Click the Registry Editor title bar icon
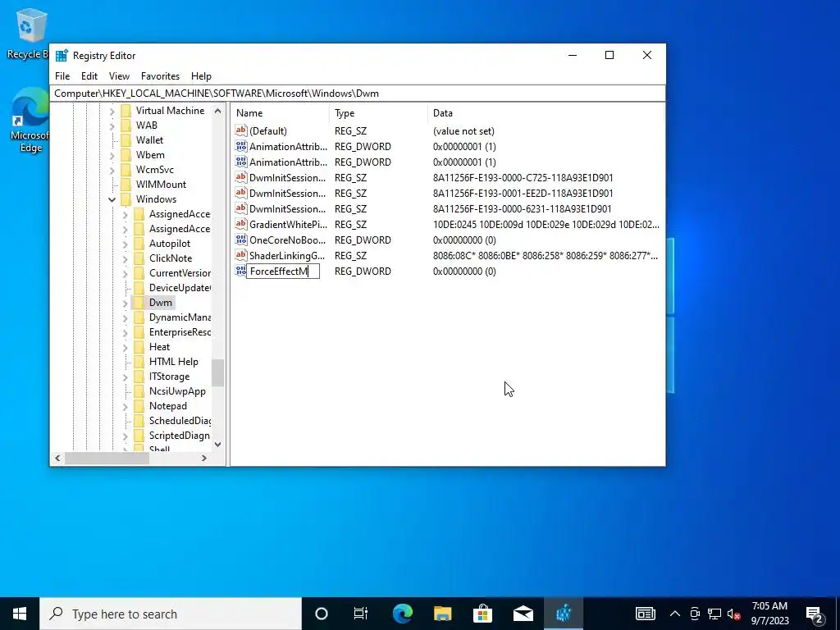The width and height of the screenshot is (840, 630). click(x=62, y=55)
